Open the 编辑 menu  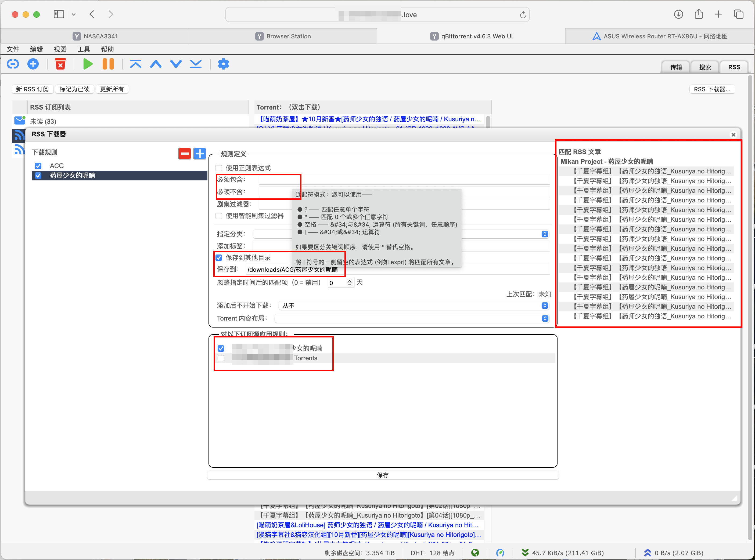click(x=36, y=49)
